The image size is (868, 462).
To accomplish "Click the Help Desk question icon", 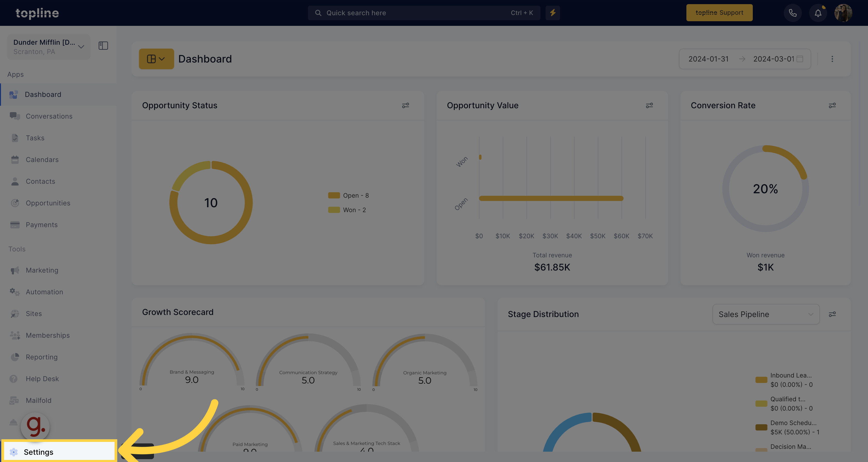I will (13, 379).
